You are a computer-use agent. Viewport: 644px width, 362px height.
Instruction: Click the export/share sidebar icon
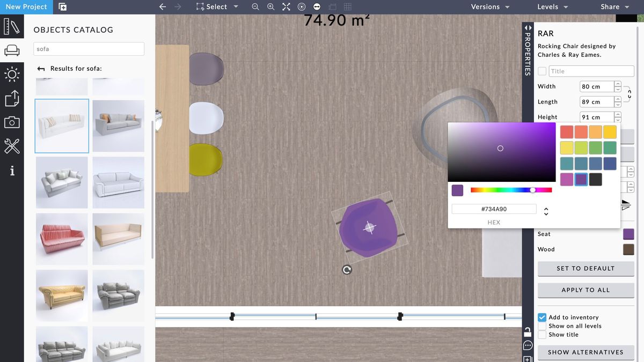pyautogui.click(x=12, y=99)
